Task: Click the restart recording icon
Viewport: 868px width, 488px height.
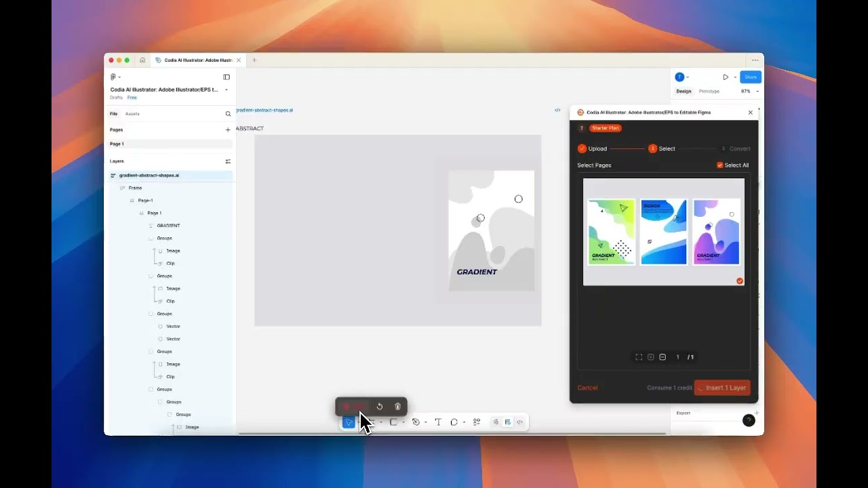Action: tap(380, 407)
